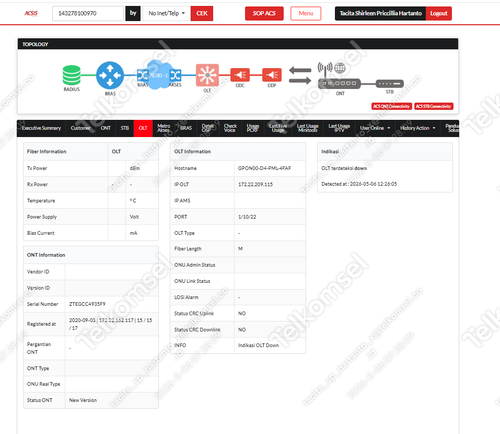The image size is (500, 434).
Task: Click 'OLT terdeteksi down' indication text
Action: click(344, 168)
